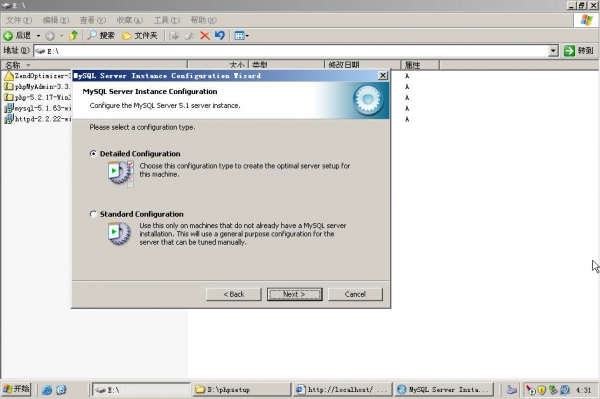The width and height of the screenshot is (600, 399).
Task: Switch to D:\phpsetup taskbar window
Action: tap(241, 390)
